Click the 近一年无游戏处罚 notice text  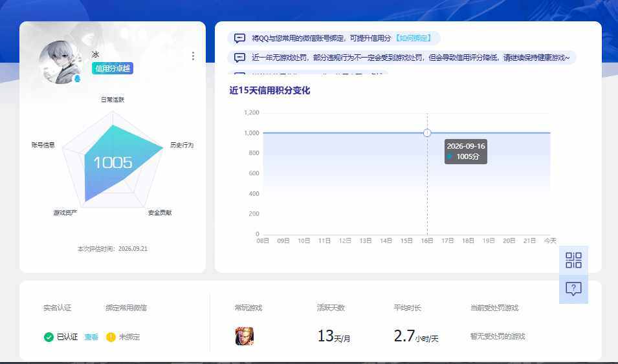[410, 58]
